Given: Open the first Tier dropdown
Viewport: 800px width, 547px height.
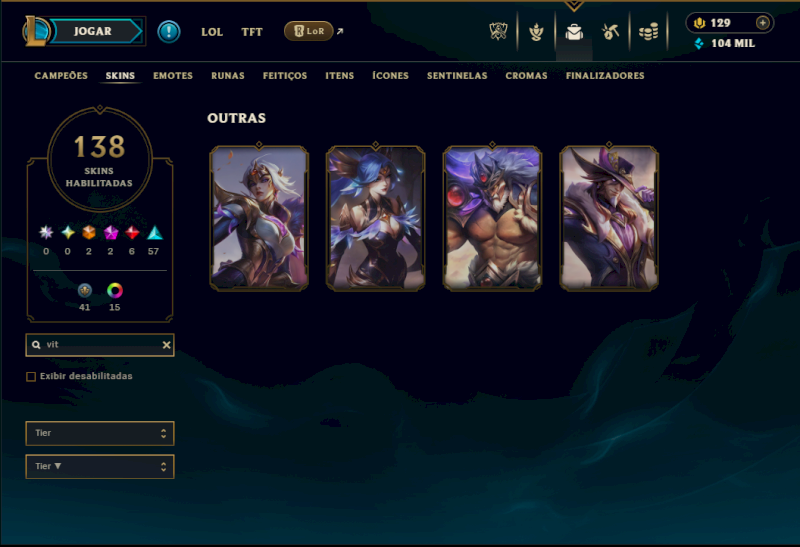Looking at the screenshot, I should 100,433.
